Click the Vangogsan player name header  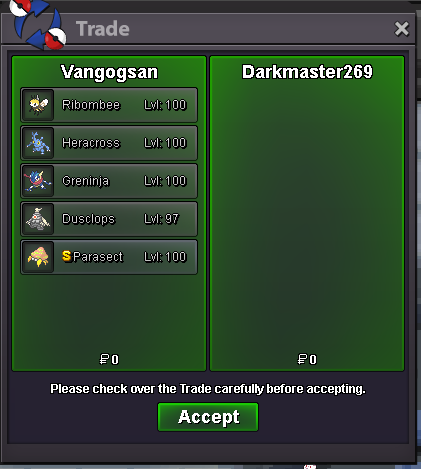pos(109,72)
